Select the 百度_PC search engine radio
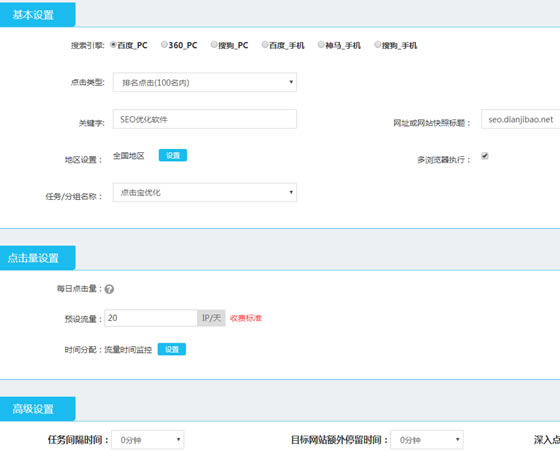The width and height of the screenshot is (560, 453). 113,45
